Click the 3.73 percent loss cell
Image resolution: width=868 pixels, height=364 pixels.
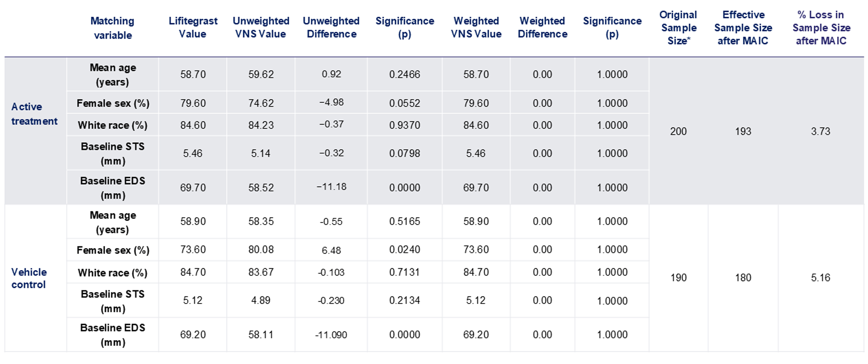(820, 131)
